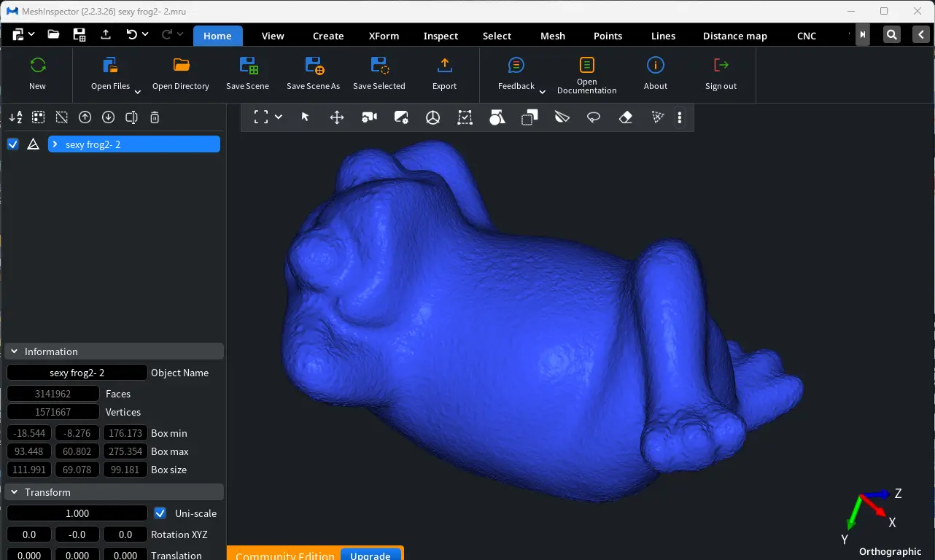Click the Orthographic projection label
This screenshot has height=560, width=935.
891,552
